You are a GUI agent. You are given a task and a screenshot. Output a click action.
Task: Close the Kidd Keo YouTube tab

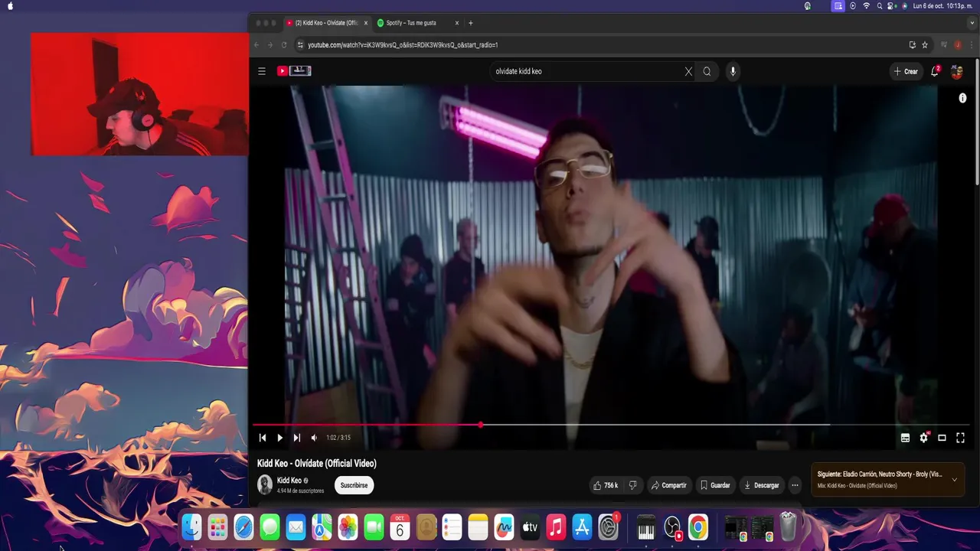[366, 23]
